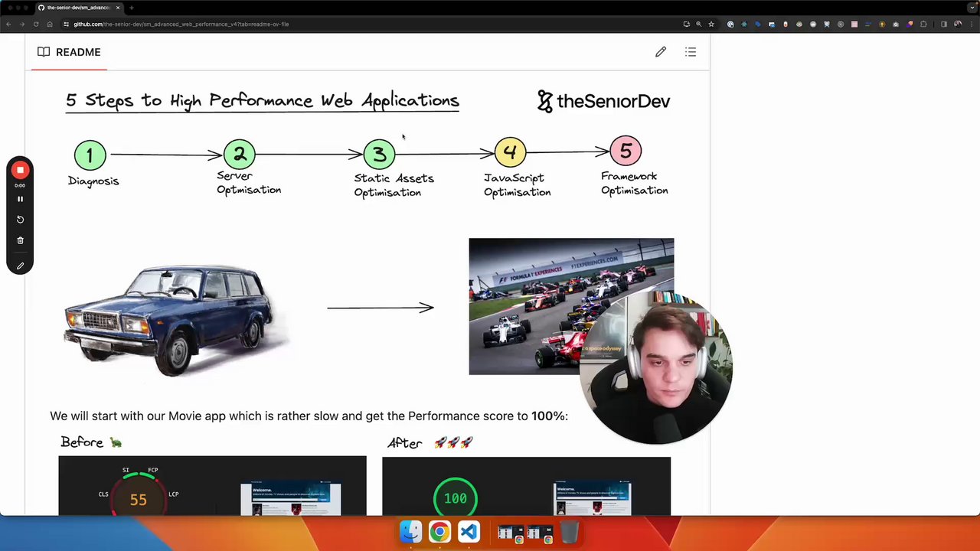Launch Visual Studio Code from the dock
The height and width of the screenshot is (551, 980).
[469, 531]
